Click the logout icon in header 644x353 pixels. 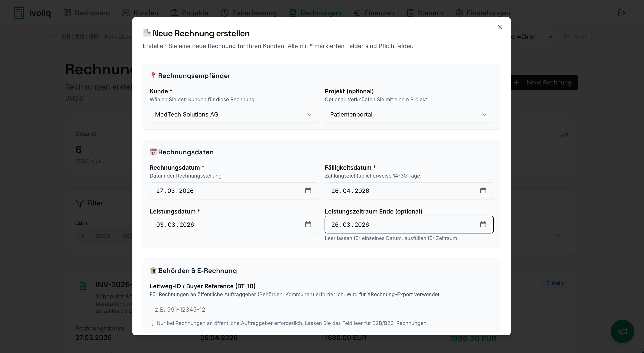[621, 13]
